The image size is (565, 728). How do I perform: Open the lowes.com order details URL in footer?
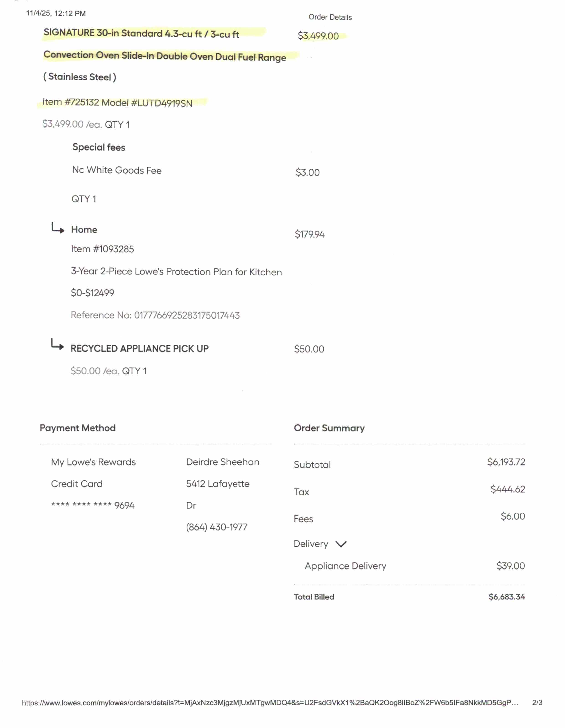[x=270, y=703]
